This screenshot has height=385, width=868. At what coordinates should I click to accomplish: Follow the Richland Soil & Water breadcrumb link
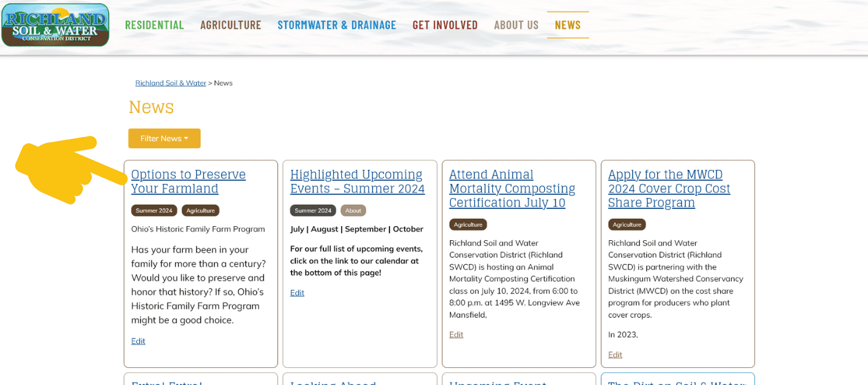pyautogui.click(x=171, y=83)
